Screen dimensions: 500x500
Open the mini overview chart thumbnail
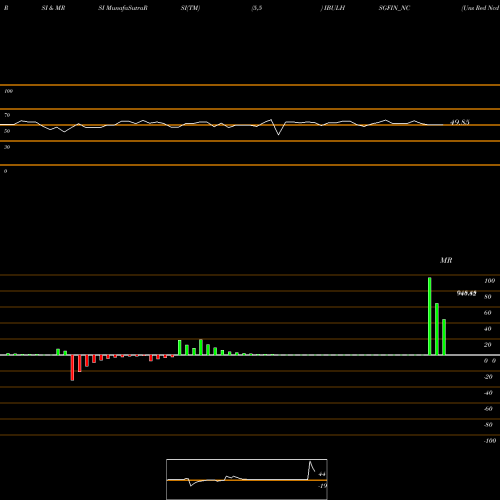coord(247,479)
